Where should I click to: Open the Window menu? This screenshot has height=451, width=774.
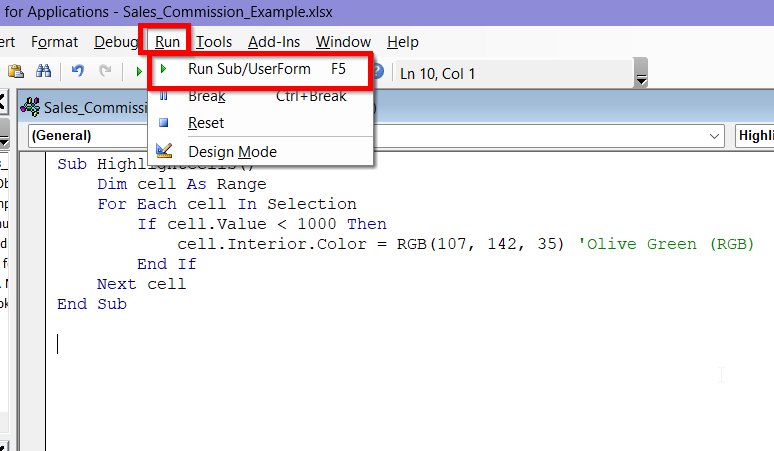[x=343, y=42]
